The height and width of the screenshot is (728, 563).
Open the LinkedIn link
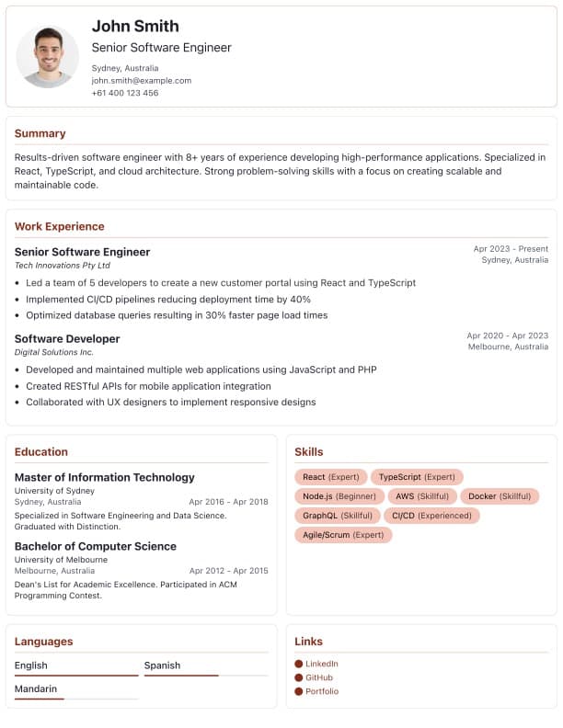point(321,664)
